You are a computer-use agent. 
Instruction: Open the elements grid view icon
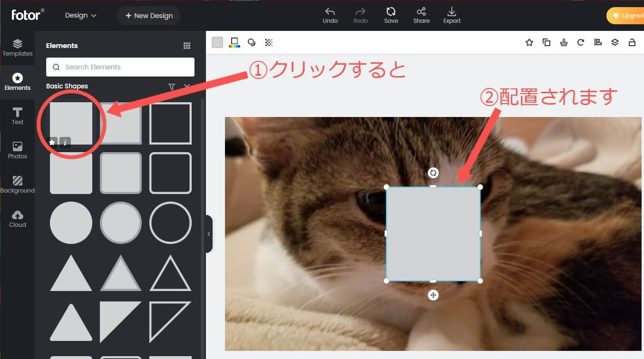(x=187, y=46)
